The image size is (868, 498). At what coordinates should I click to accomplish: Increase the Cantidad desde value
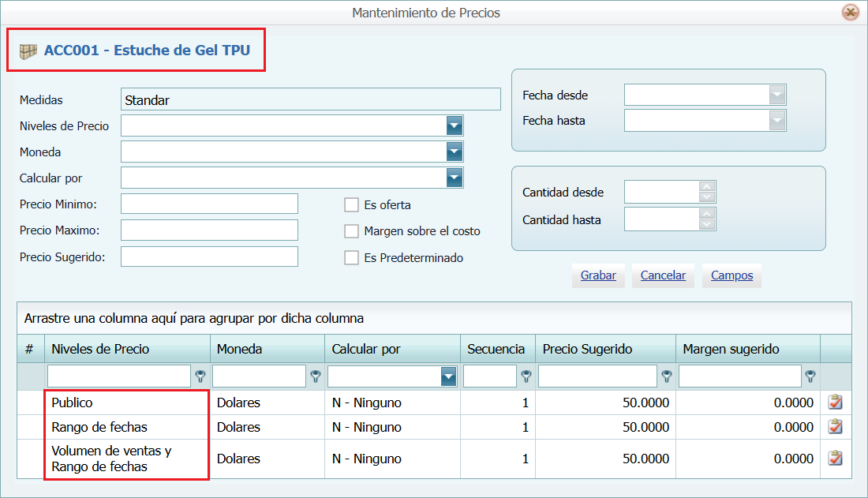pos(707,187)
